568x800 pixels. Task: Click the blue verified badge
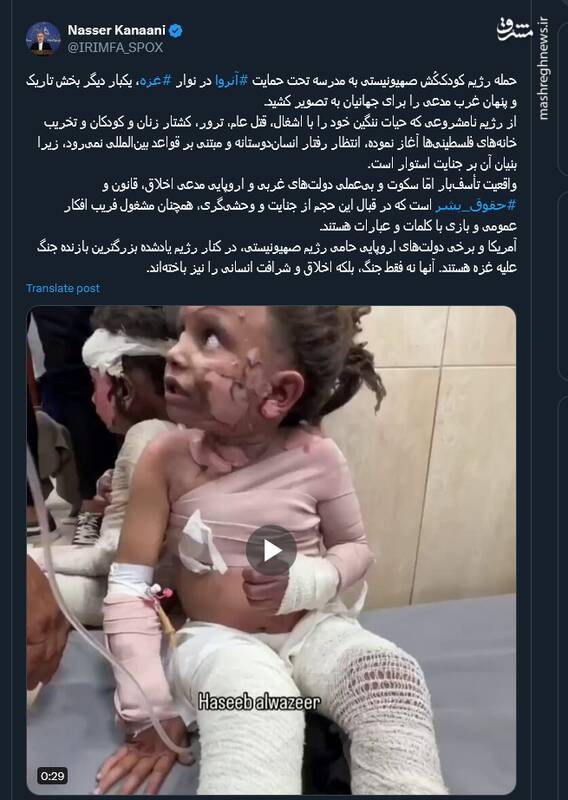[x=176, y=31]
